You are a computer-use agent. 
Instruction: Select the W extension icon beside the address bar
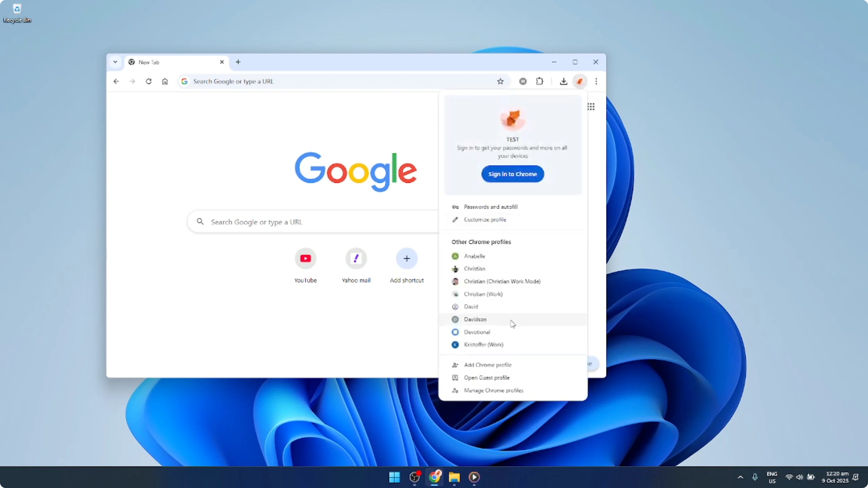(x=523, y=81)
